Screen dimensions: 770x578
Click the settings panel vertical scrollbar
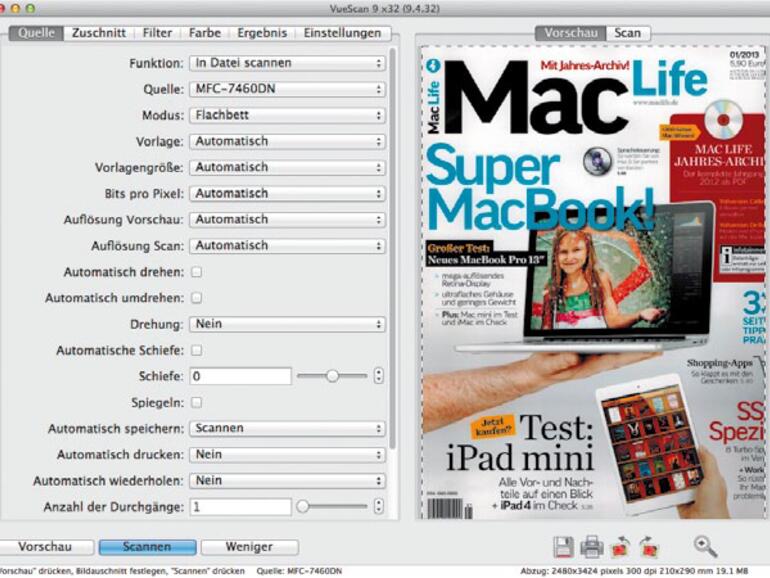392,248
